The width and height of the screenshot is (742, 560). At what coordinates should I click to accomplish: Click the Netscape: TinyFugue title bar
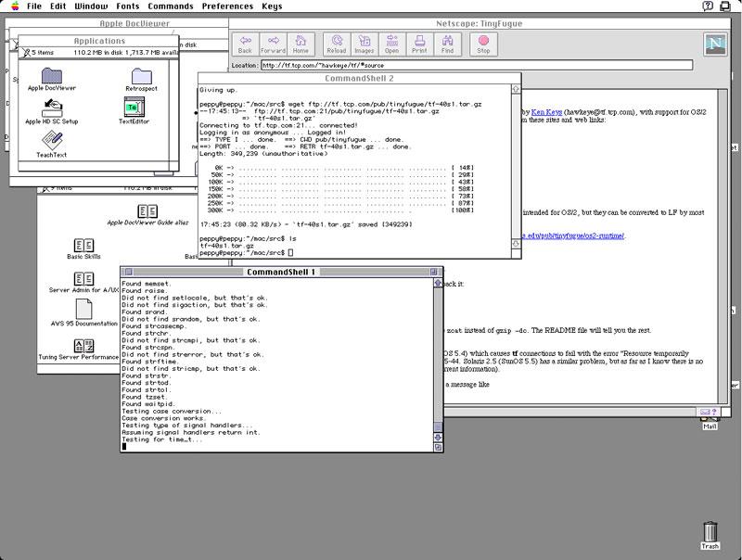480,24
